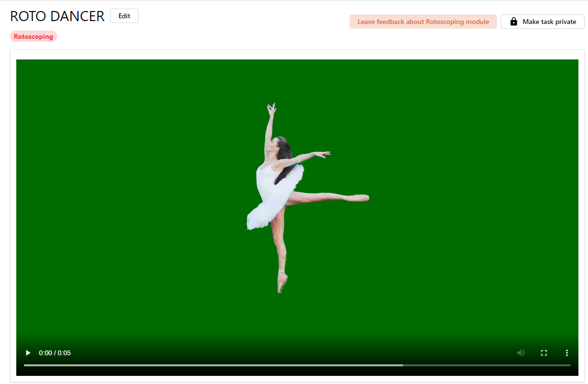Enter fullscreen mode for the video

[x=544, y=353]
